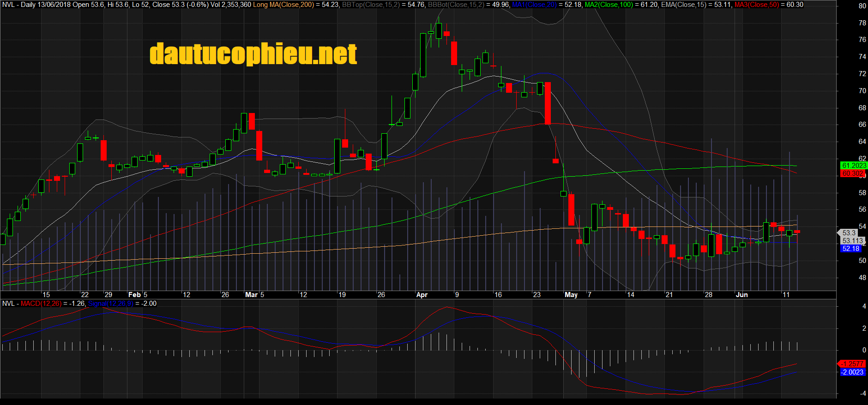Select the Feb label on date axis
868x405 pixels.
pos(134,295)
